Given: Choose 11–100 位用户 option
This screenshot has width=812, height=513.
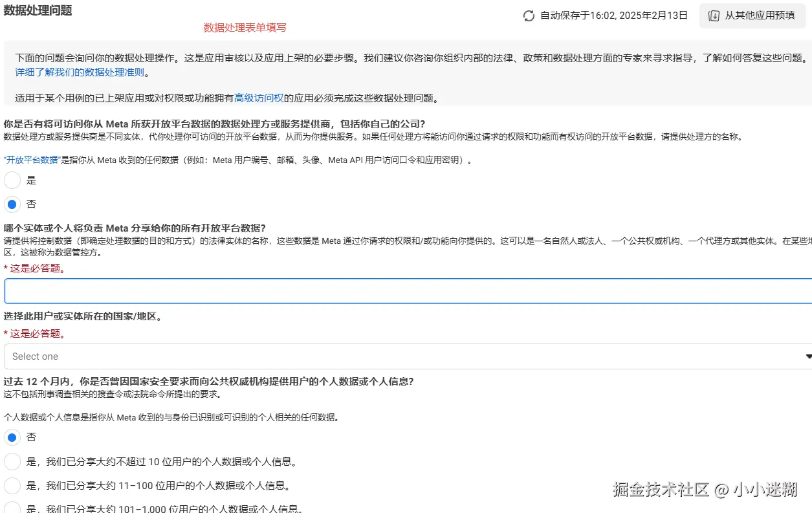Looking at the screenshot, I should pos(12,486).
